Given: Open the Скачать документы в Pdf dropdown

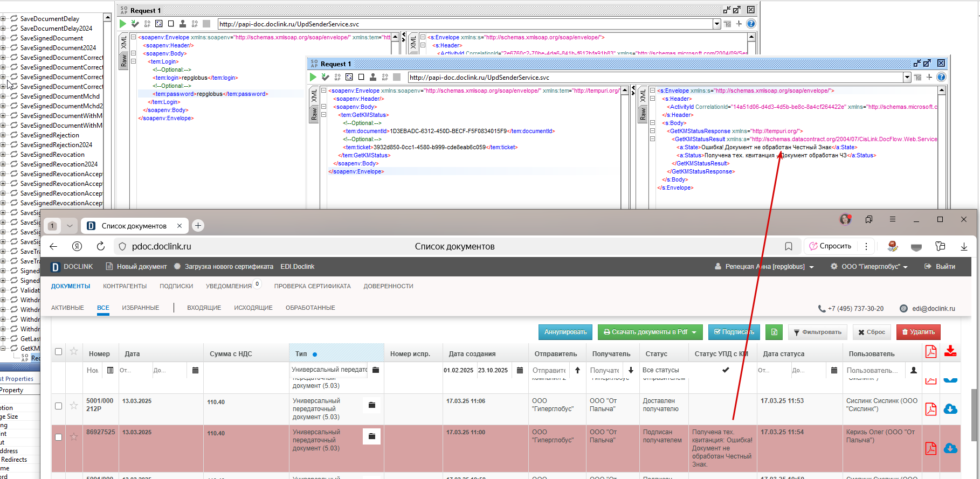Looking at the screenshot, I should (650, 332).
